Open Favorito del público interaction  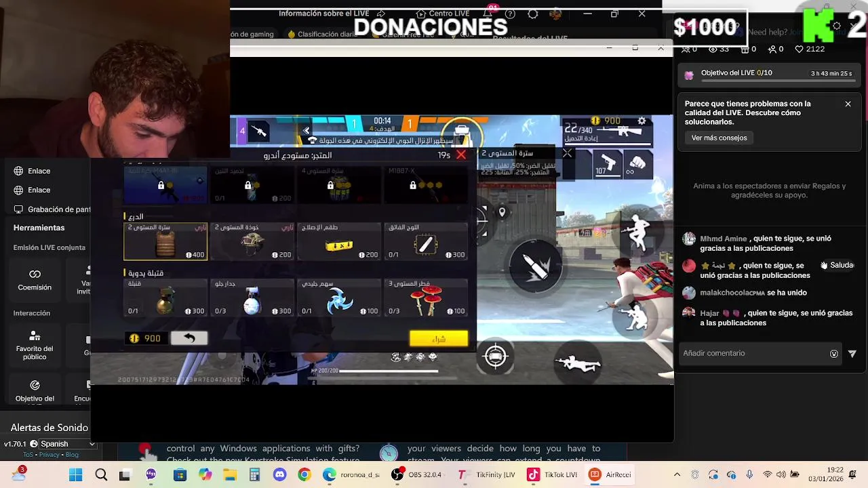(x=35, y=344)
